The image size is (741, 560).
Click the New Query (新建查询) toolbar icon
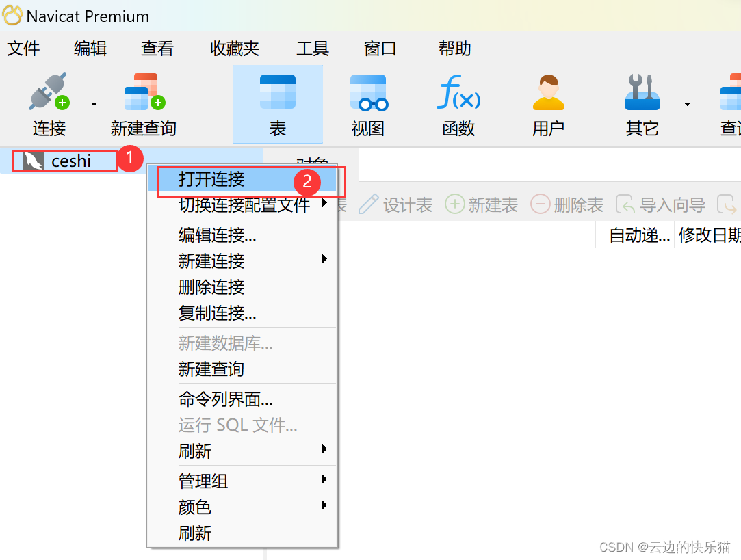pos(144,92)
